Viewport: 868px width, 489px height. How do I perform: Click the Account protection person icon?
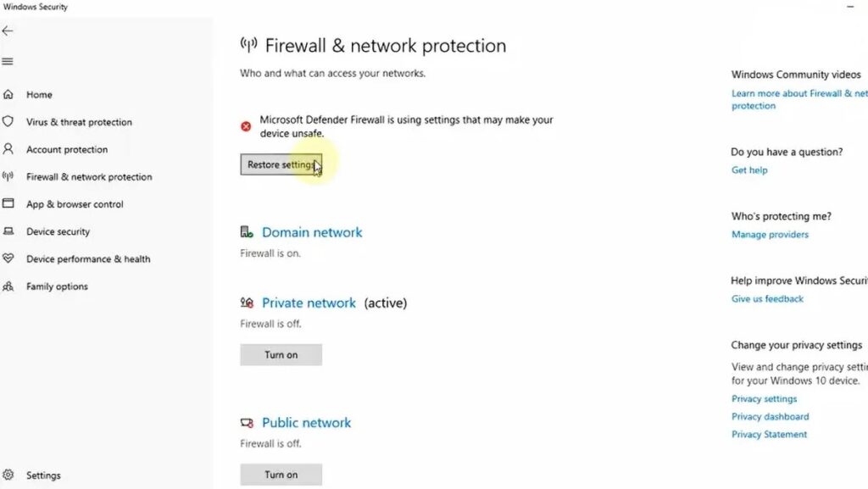8,149
